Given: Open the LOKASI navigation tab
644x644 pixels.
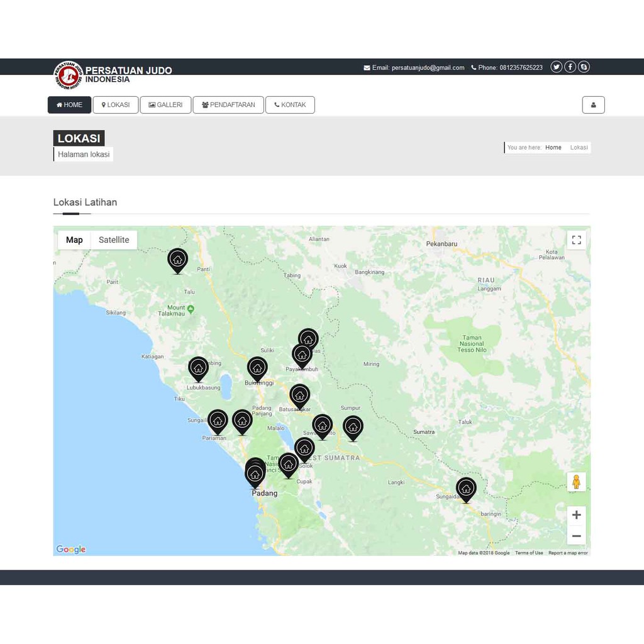Looking at the screenshot, I should coord(115,105).
